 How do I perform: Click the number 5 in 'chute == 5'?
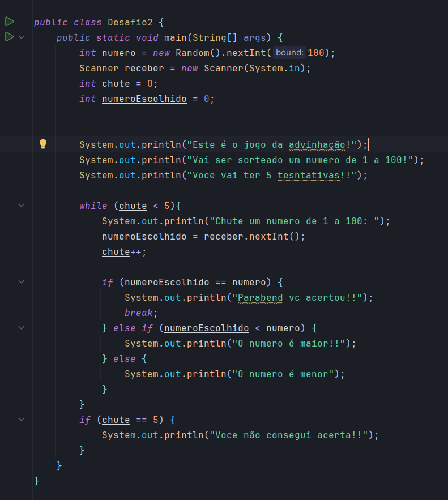[156, 420]
